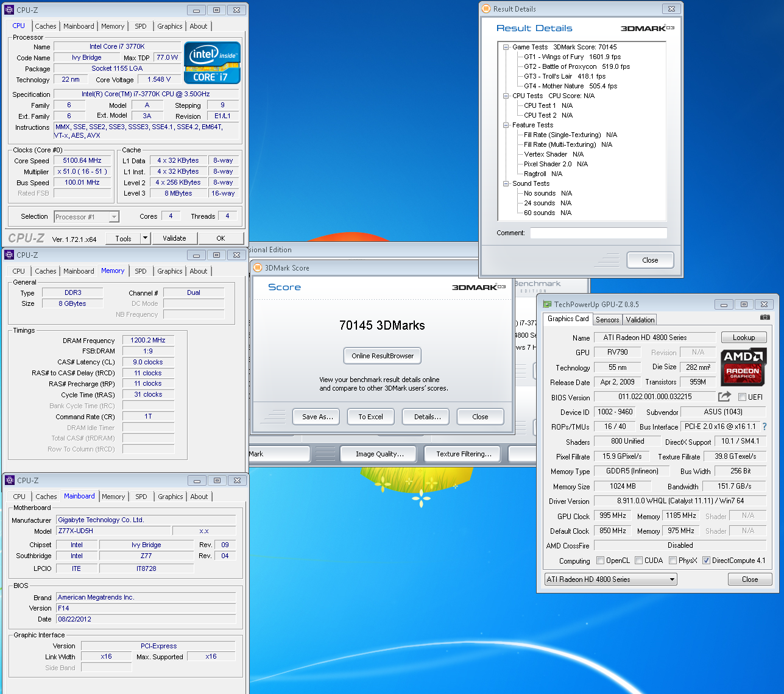This screenshot has height=694, width=784.
Task: Collapse the CPU Tests tree node
Action: pyautogui.click(x=506, y=96)
